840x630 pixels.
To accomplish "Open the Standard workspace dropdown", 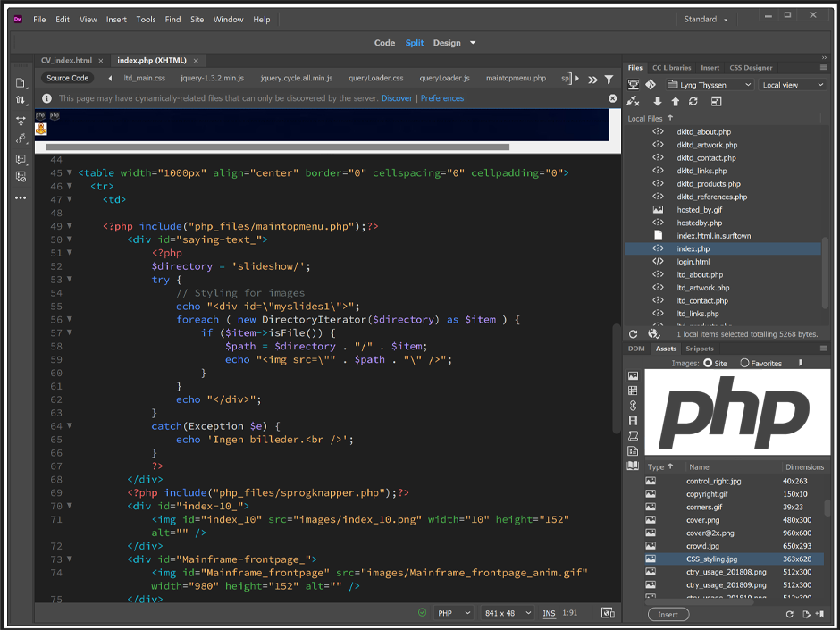I will click(706, 20).
